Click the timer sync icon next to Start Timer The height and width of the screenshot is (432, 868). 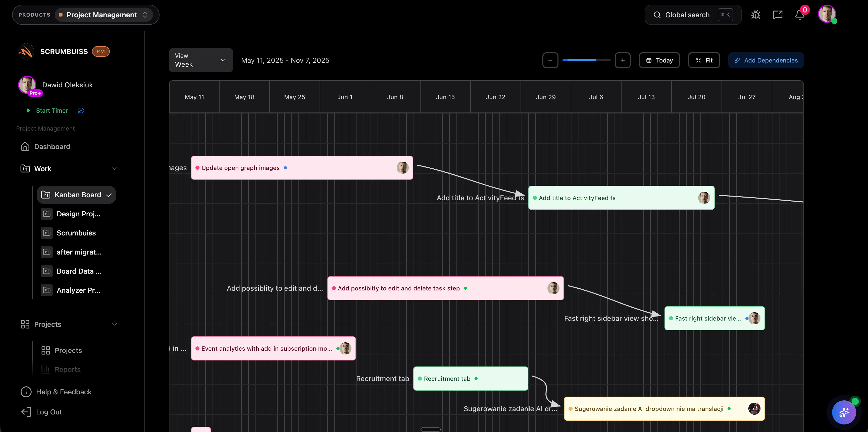(x=81, y=110)
